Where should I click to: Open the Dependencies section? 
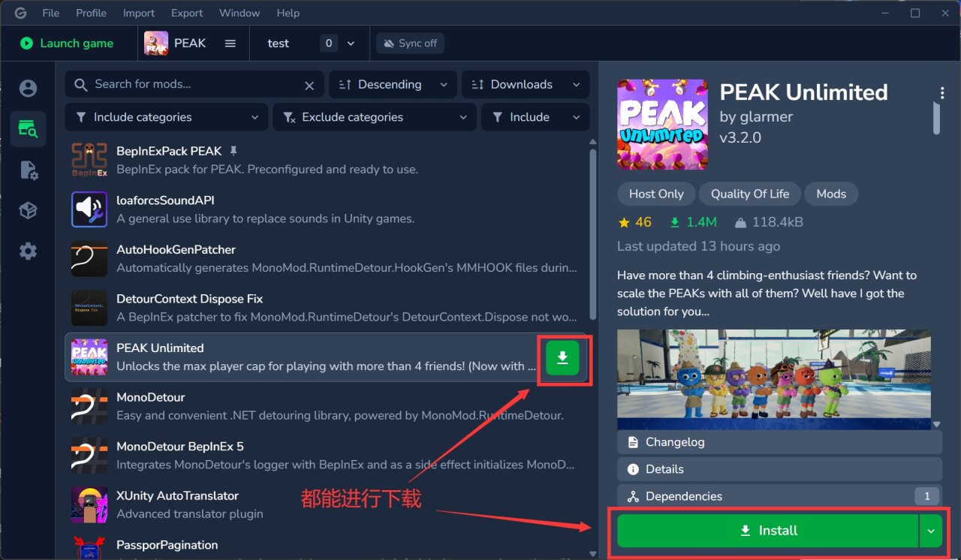779,496
